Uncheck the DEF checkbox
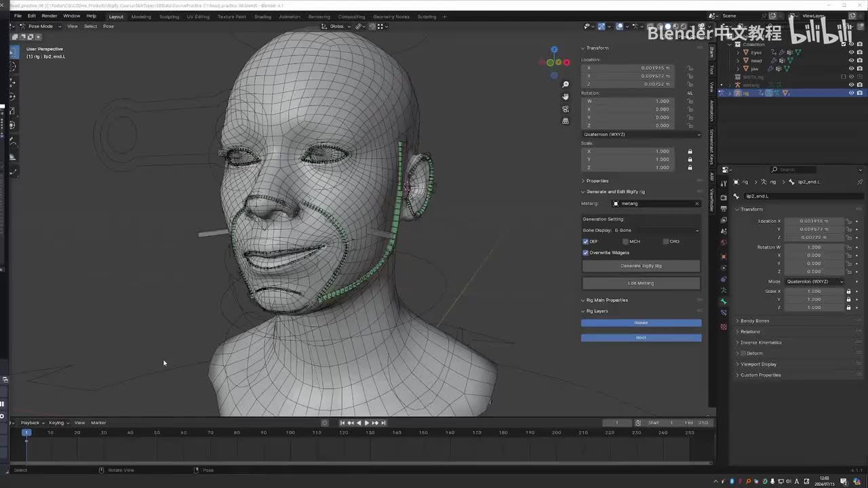This screenshot has height=488, width=868. pos(586,241)
